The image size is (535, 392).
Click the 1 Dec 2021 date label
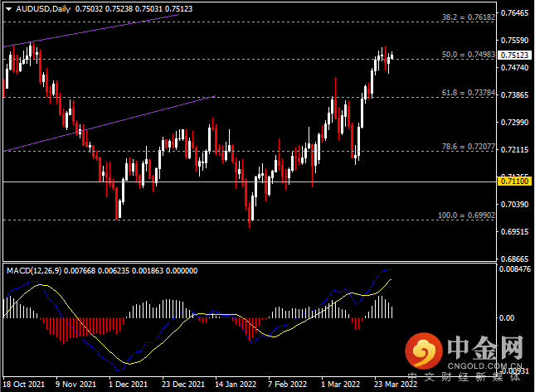(128, 385)
